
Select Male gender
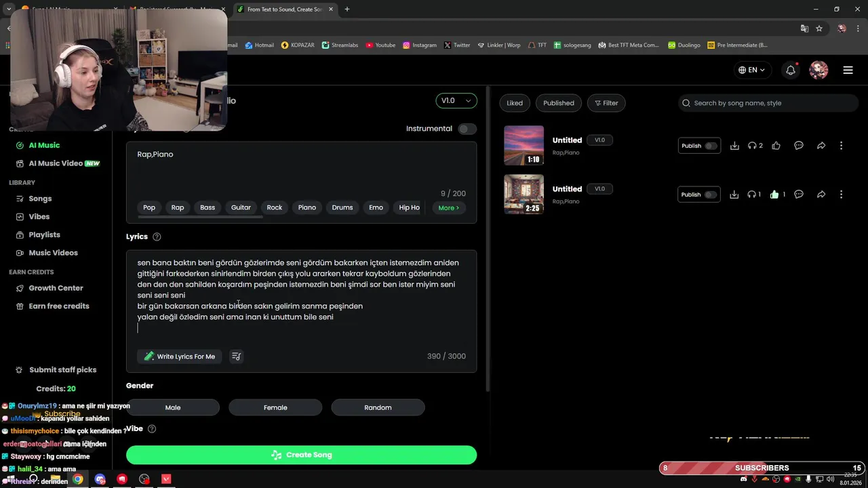point(173,407)
